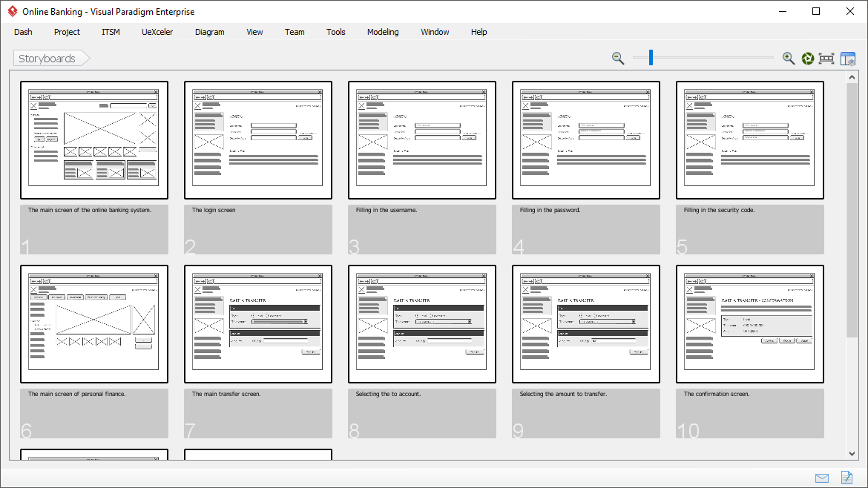The width and height of the screenshot is (868, 488).
Task: Open the Modeling menu
Action: tap(383, 32)
